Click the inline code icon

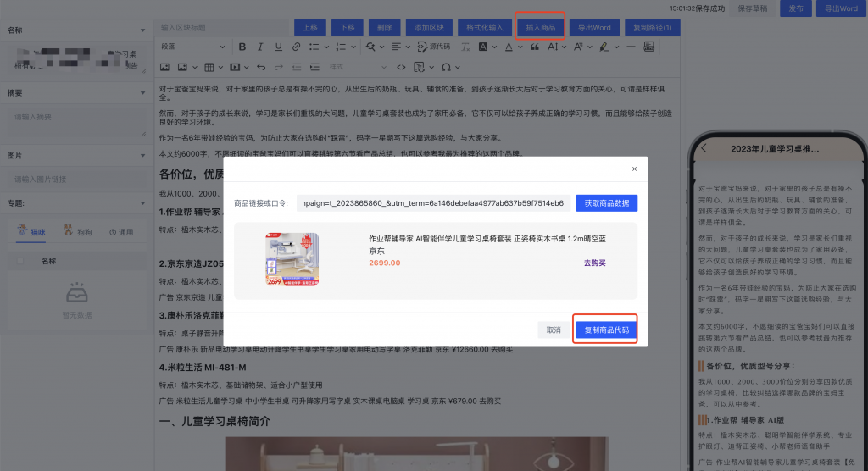tap(401, 67)
